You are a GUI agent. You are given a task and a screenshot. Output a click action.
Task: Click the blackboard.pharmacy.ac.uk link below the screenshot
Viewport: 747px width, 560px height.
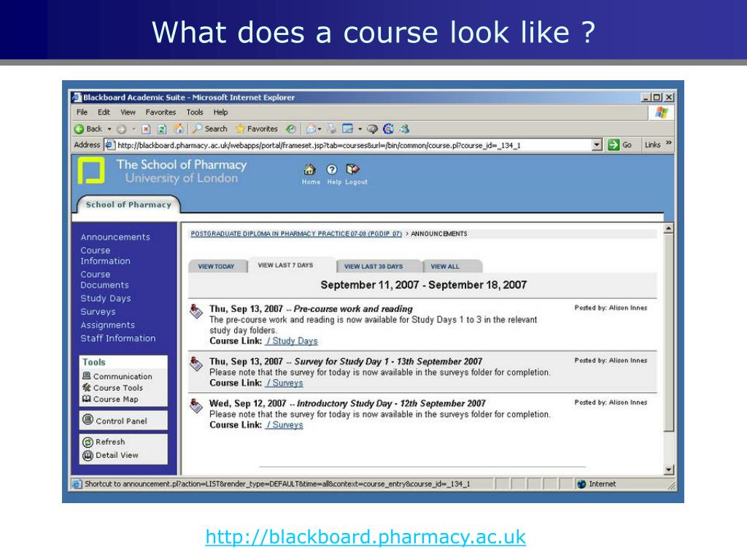[365, 537]
